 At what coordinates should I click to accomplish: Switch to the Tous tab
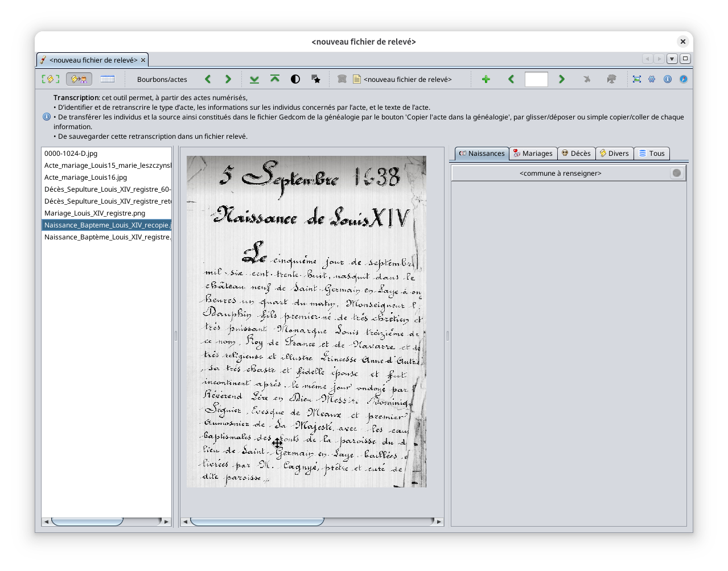[652, 154]
